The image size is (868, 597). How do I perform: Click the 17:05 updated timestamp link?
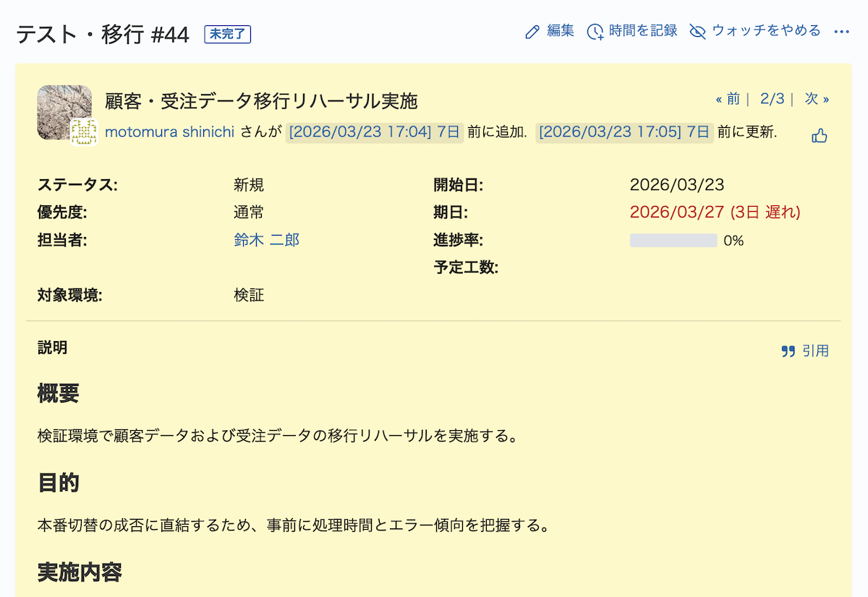tap(624, 132)
